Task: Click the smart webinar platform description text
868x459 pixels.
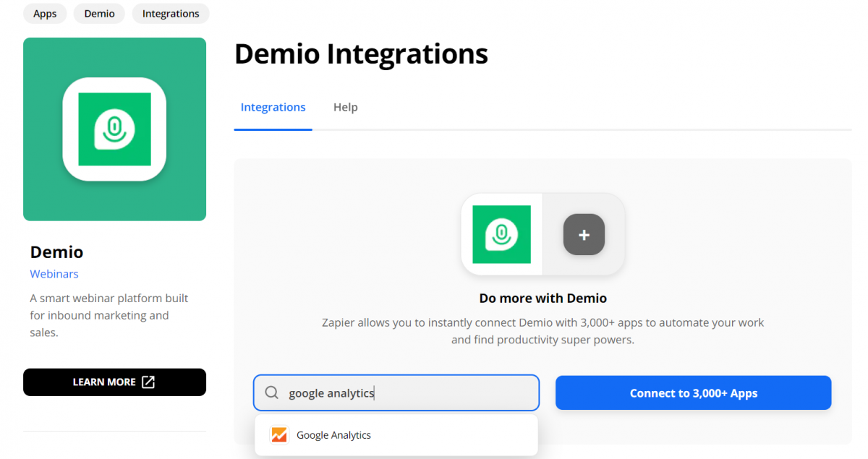Action: tap(109, 315)
